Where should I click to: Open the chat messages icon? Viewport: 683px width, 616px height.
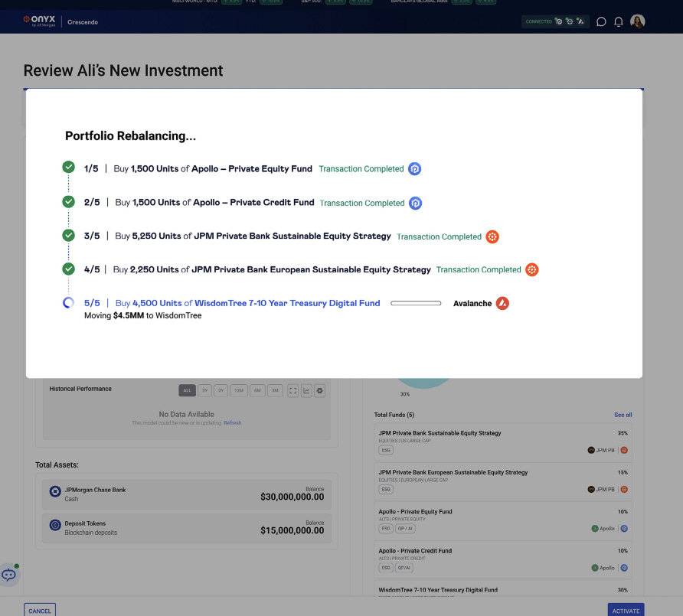601,21
